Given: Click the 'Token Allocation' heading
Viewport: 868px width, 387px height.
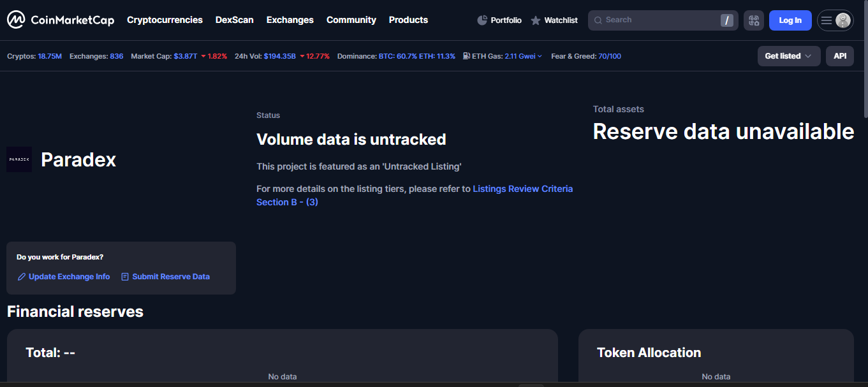Looking at the screenshot, I should click(649, 353).
